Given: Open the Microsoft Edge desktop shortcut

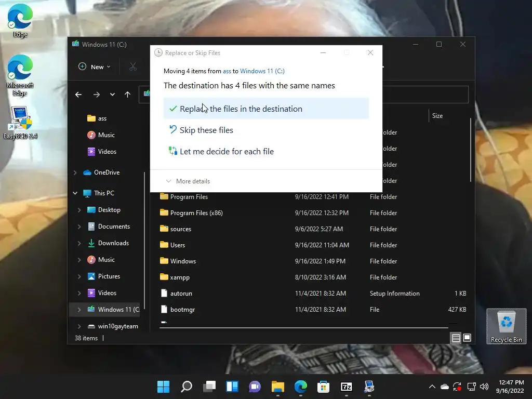Looking at the screenshot, I should [x=20, y=75].
